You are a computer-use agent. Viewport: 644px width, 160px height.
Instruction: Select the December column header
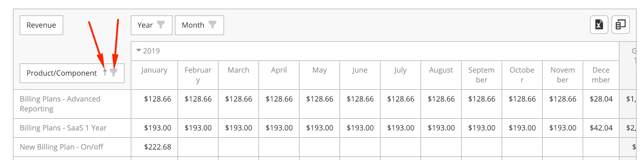coord(601,75)
